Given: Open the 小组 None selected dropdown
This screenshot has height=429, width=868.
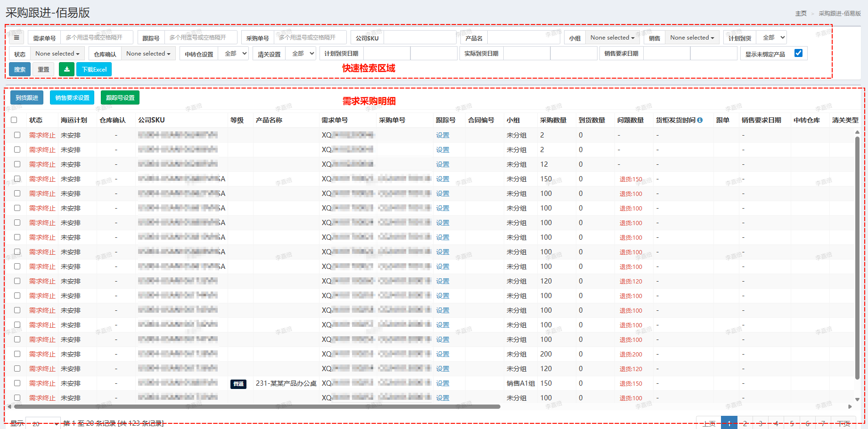Looking at the screenshot, I should pos(613,38).
